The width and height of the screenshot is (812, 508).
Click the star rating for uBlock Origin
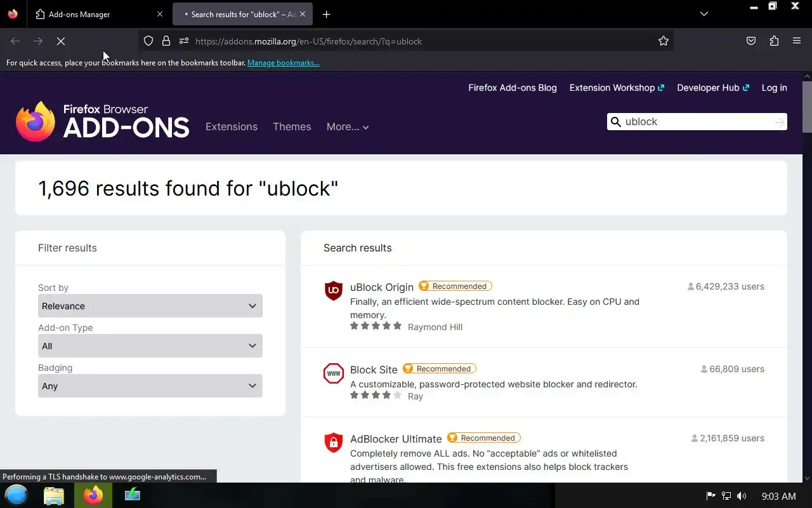(376, 326)
